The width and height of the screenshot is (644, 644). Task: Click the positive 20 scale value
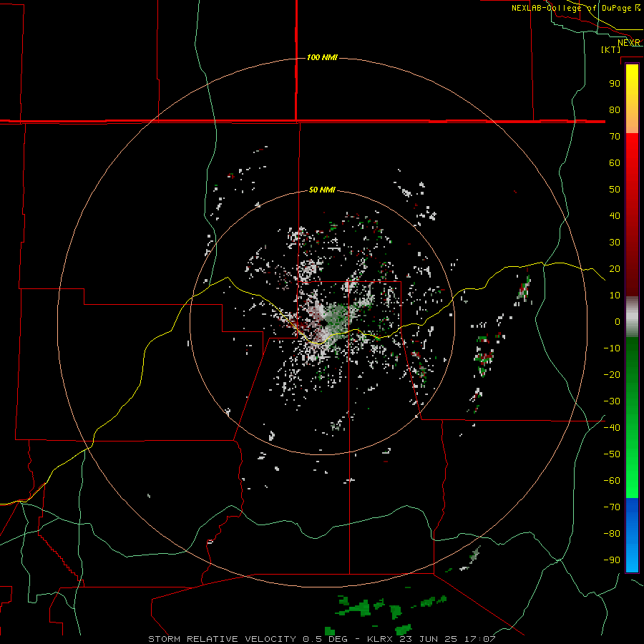coord(615,268)
